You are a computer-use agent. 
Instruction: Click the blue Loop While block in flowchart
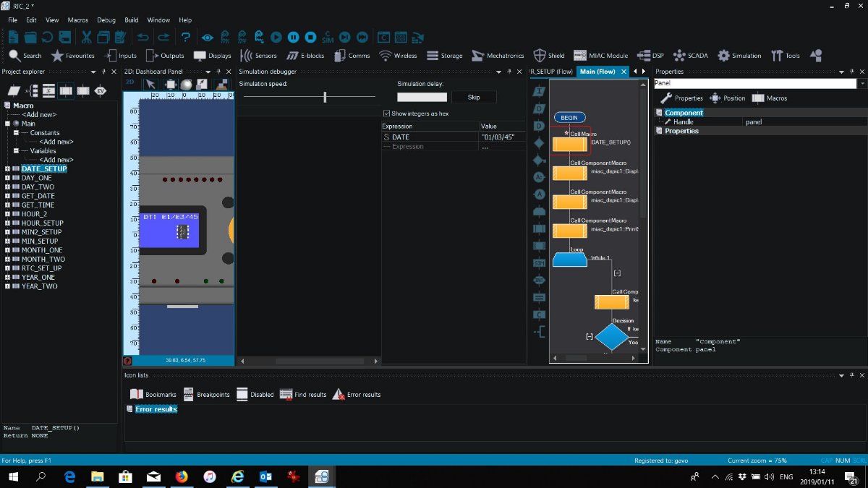coord(569,260)
